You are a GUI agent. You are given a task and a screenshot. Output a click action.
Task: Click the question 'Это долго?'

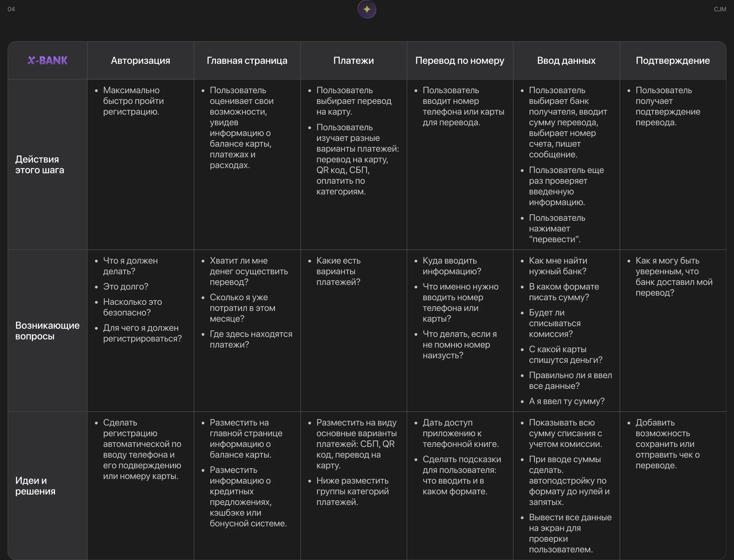125,286
